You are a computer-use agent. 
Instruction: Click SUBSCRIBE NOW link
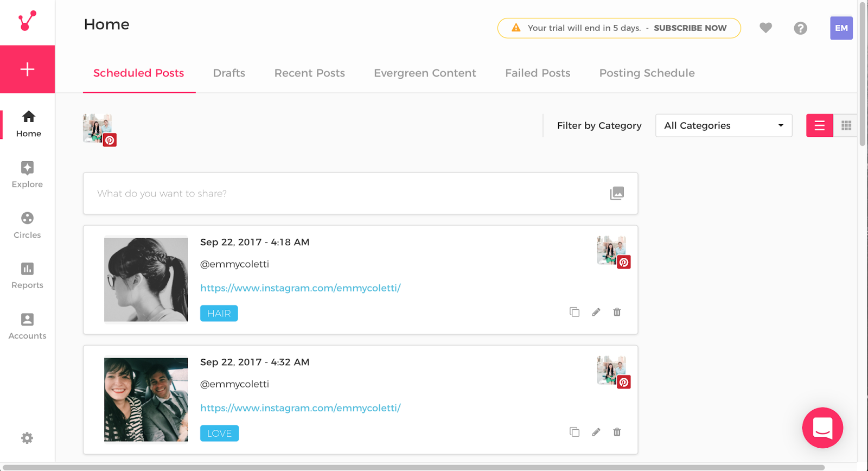point(690,28)
